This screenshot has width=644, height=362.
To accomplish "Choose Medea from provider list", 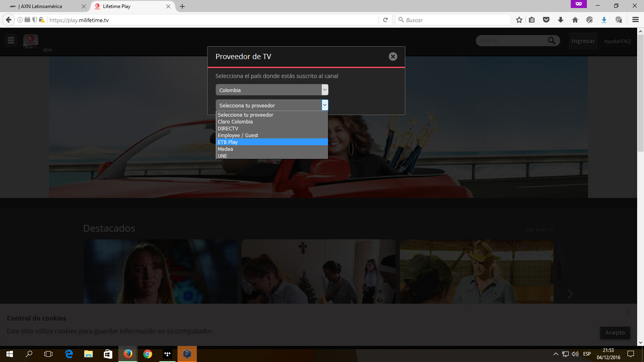I will [x=272, y=149].
